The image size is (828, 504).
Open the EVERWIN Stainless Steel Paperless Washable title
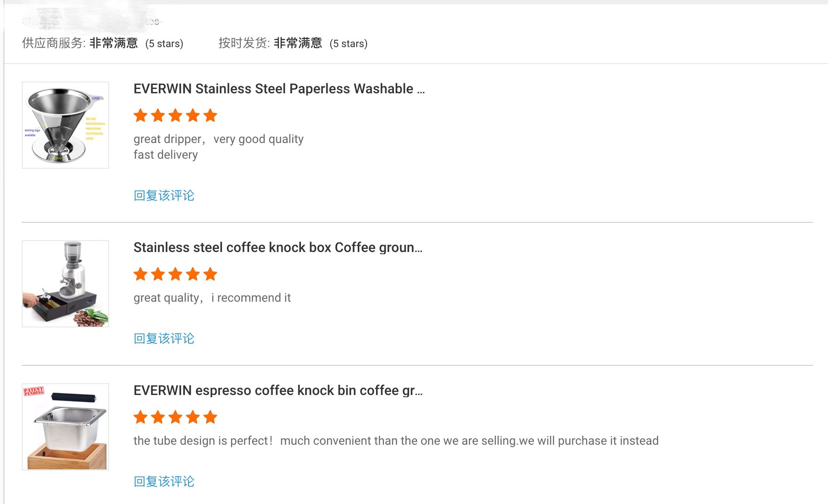click(x=279, y=89)
